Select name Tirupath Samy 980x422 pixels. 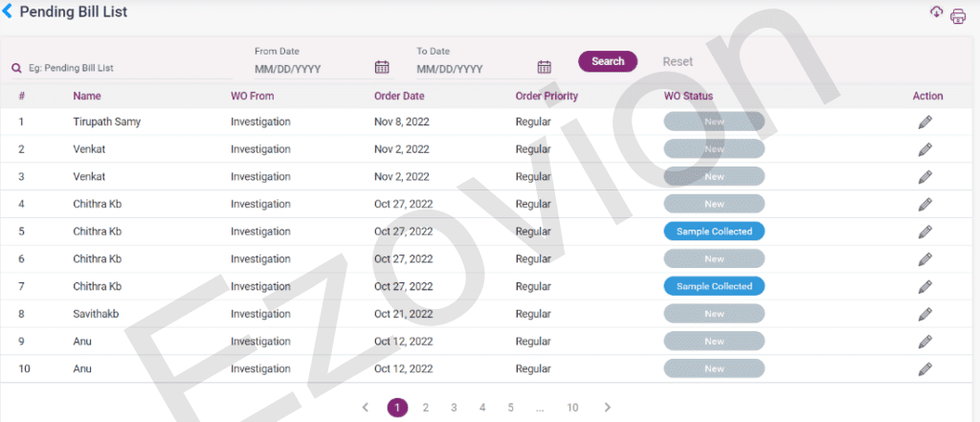(107, 122)
